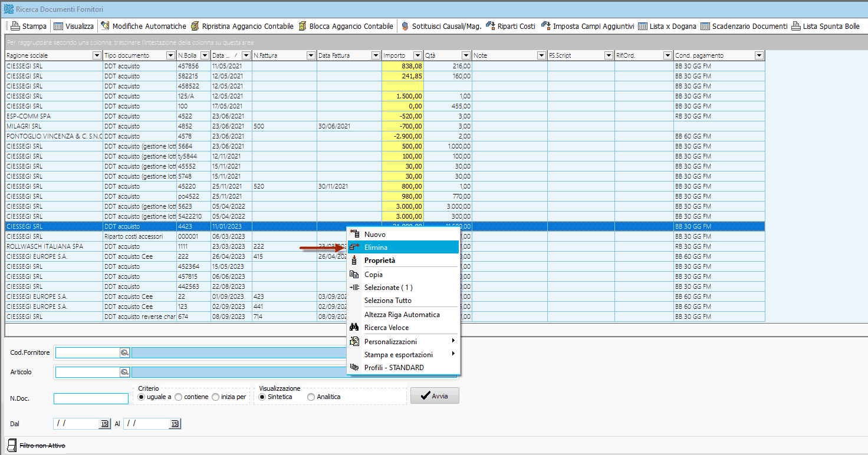Open Qtà column filter dropdown
The width and height of the screenshot is (868, 455).
[x=466, y=55]
